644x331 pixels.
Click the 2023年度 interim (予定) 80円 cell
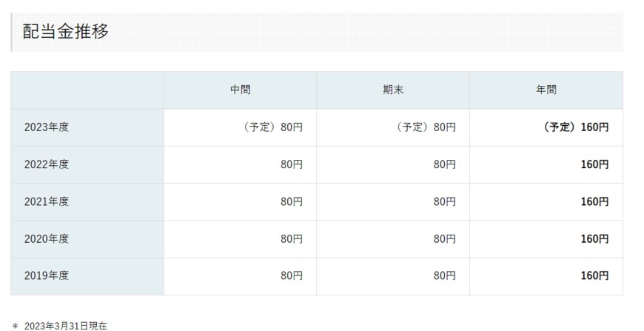[x=273, y=127]
